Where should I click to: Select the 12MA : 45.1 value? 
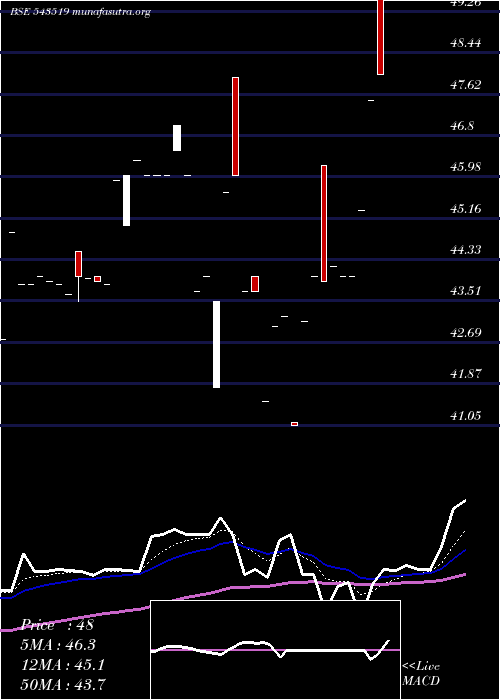pyautogui.click(x=63, y=665)
